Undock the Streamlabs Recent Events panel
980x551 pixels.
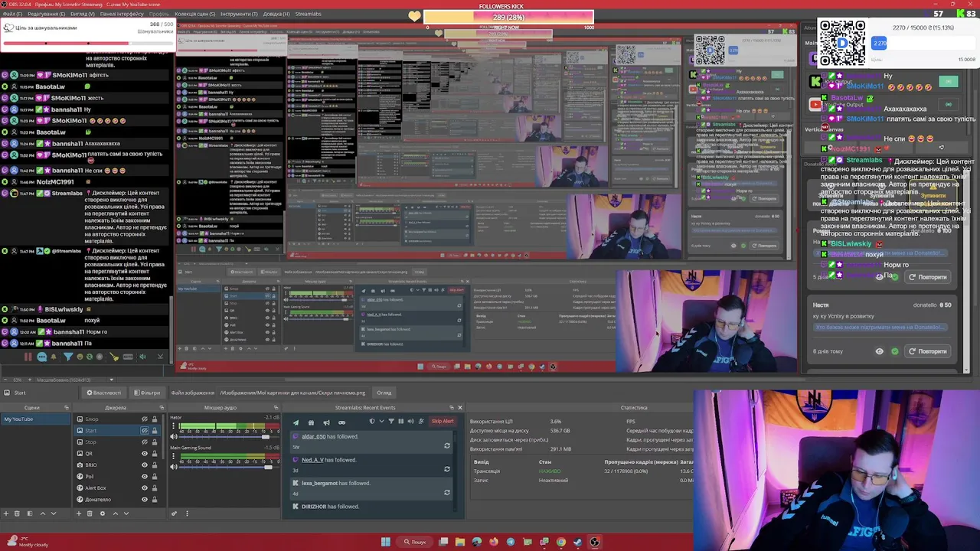(x=450, y=408)
